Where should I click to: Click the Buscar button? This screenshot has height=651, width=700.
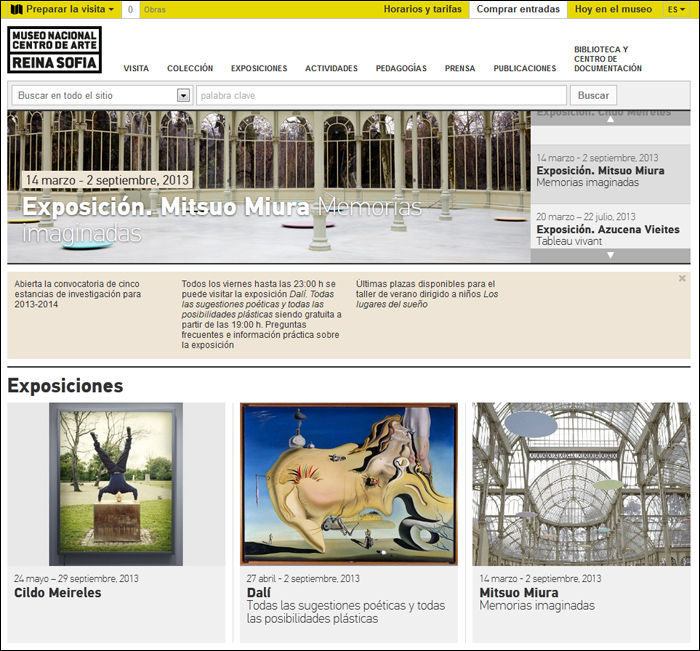tap(593, 95)
